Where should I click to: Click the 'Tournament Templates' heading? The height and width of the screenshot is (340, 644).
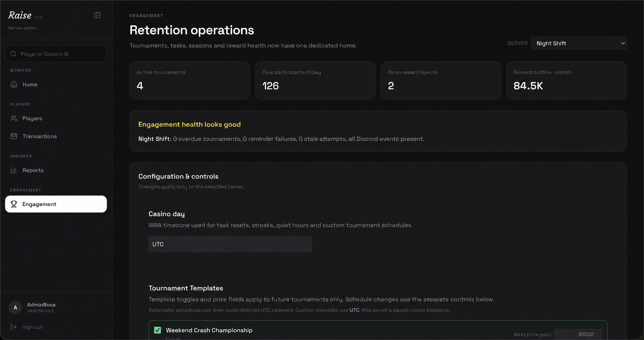point(186,288)
